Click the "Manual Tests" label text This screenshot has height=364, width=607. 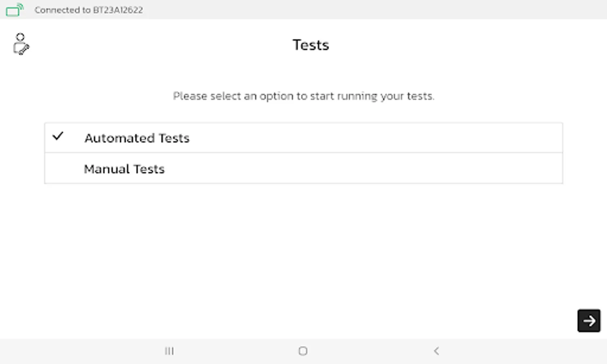[x=124, y=169]
